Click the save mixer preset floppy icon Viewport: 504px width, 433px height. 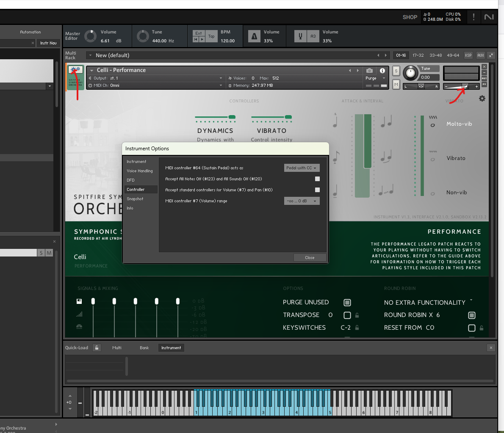coord(79,301)
